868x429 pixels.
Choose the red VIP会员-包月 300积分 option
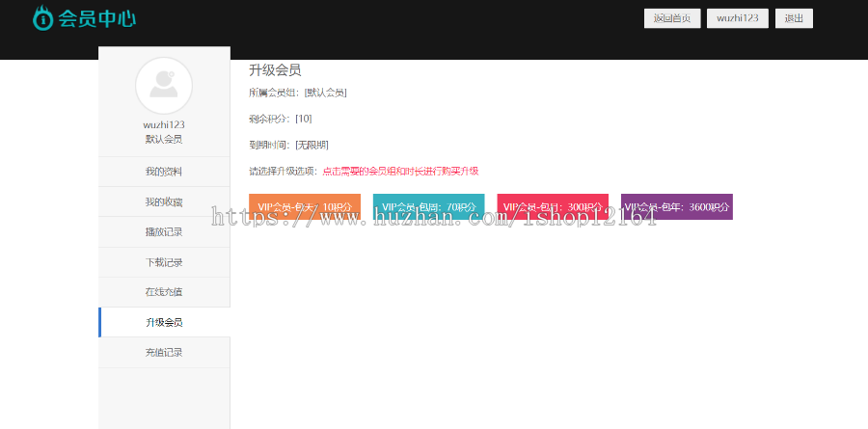point(553,207)
